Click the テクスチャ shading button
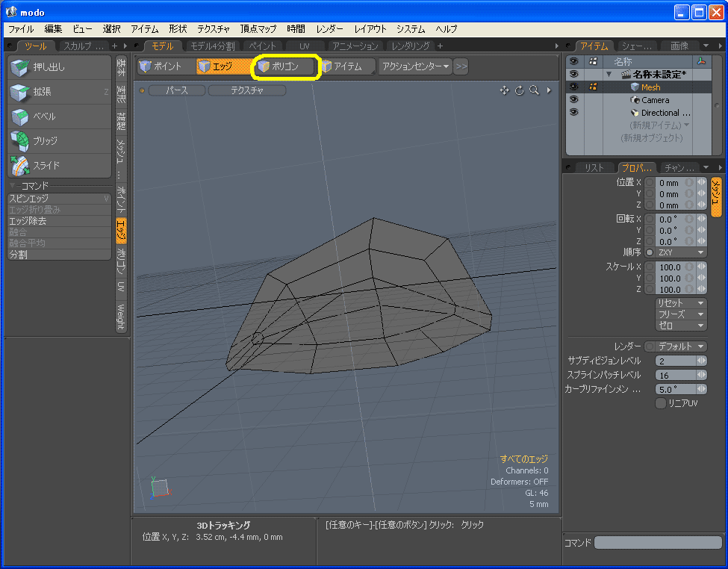 point(247,90)
